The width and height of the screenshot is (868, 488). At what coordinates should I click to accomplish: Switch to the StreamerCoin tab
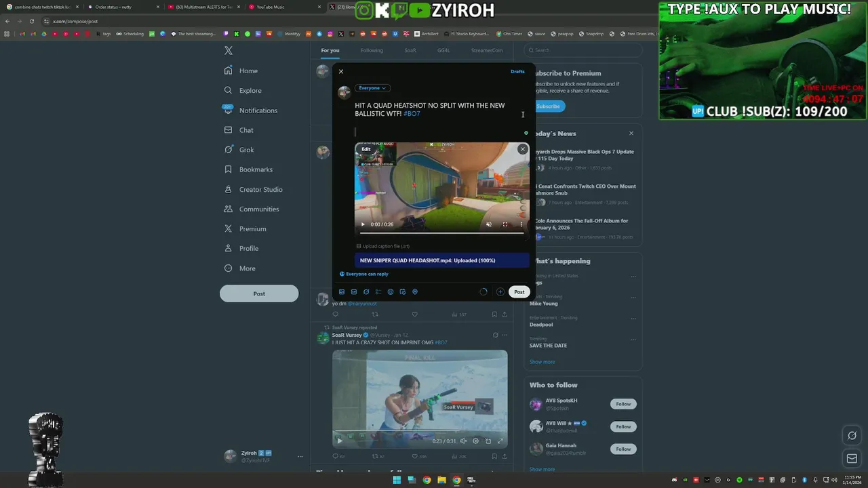(x=487, y=50)
